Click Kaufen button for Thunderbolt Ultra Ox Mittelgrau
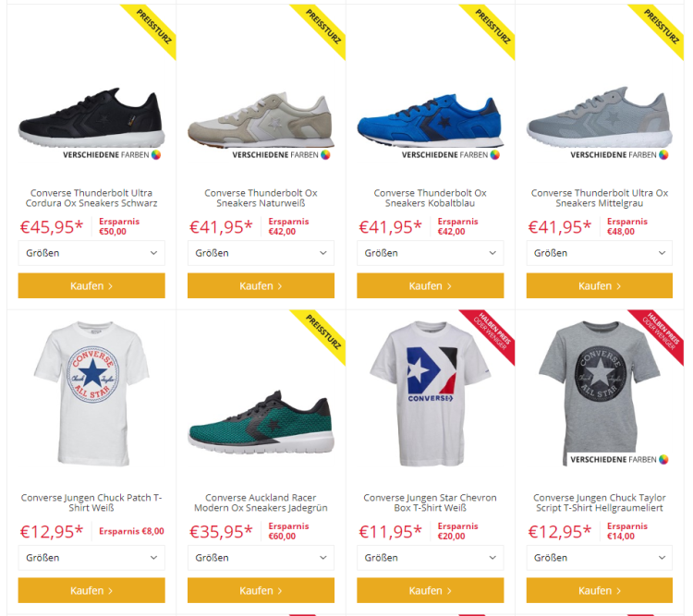The height and width of the screenshot is (616, 693). click(600, 286)
